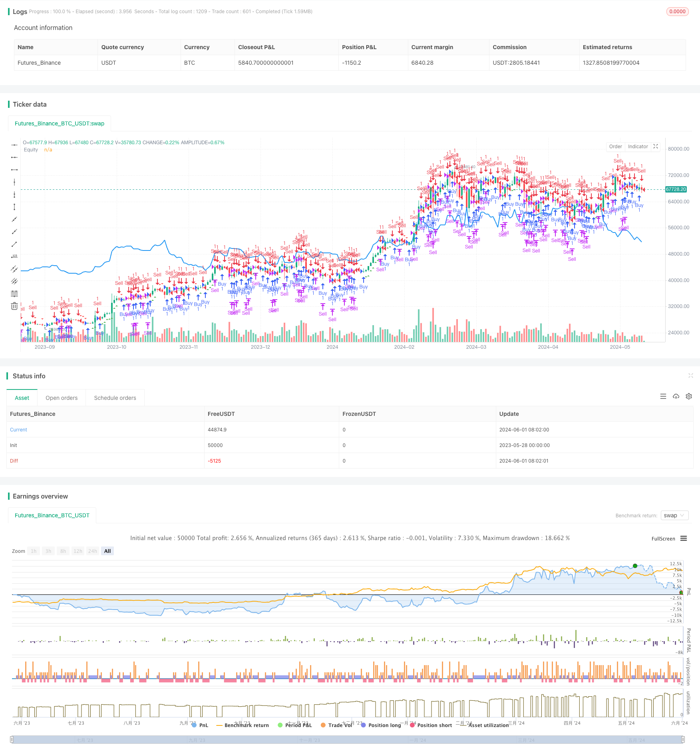Select the parallel channel lines drawing tool
This screenshot has width=700, height=755.
(x=14, y=269)
